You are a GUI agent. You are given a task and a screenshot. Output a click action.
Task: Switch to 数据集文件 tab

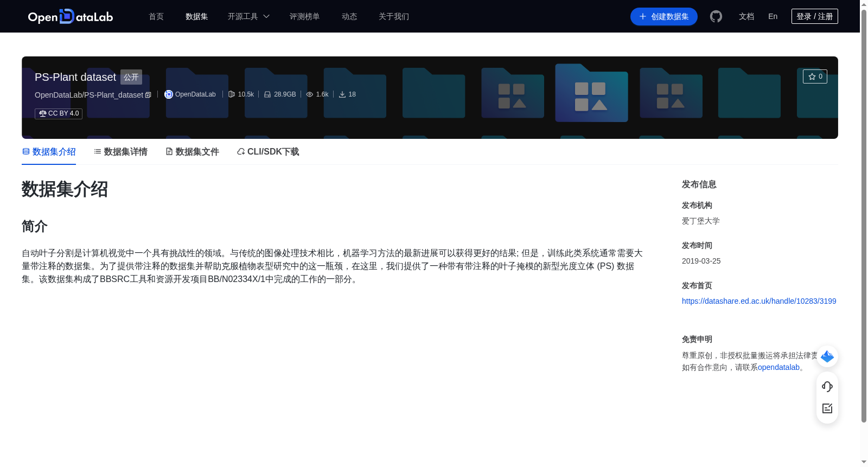click(192, 152)
